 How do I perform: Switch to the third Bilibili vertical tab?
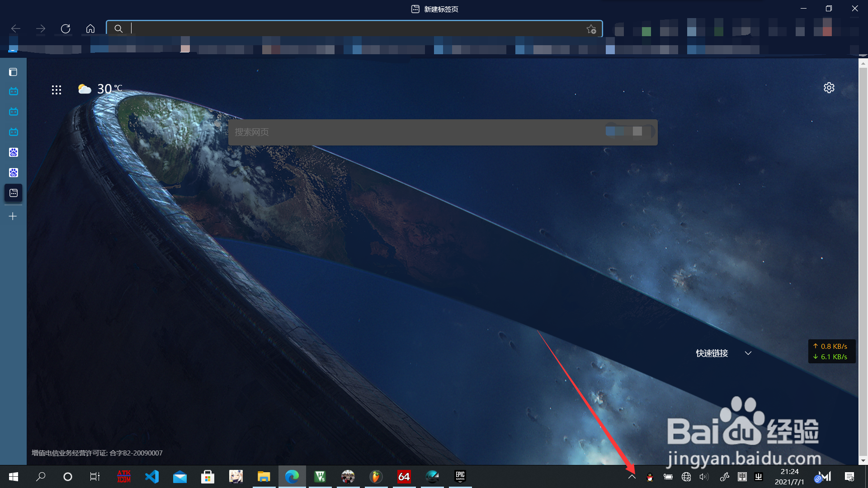click(x=14, y=132)
